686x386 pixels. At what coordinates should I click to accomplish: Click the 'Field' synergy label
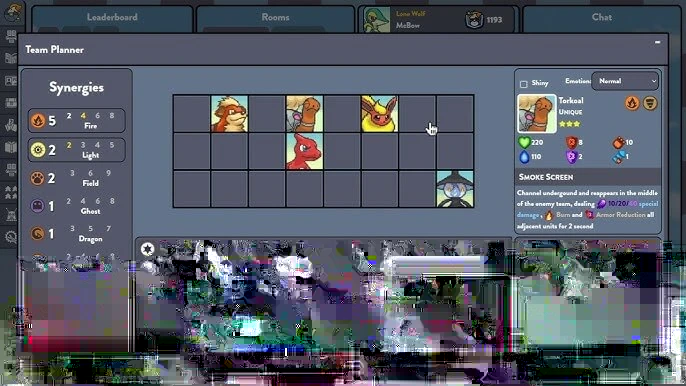91,183
